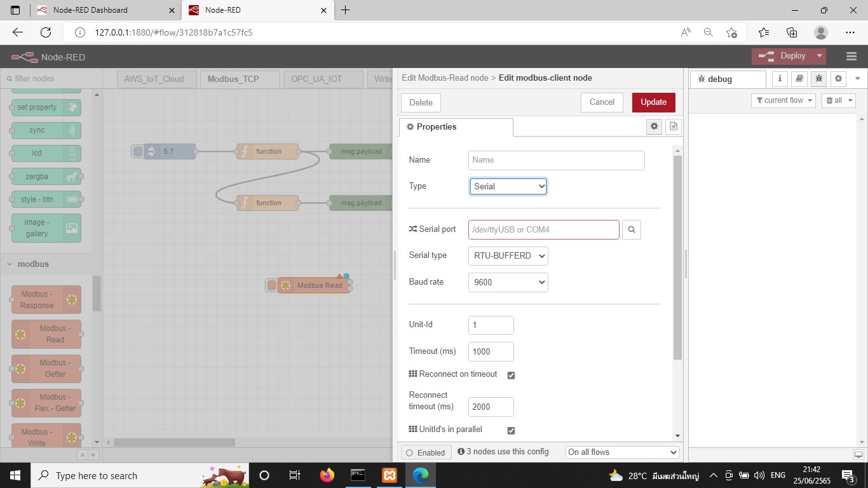Open the Serial type dropdown (RTU-BUFFERD)
868x488 pixels.
coord(508,256)
